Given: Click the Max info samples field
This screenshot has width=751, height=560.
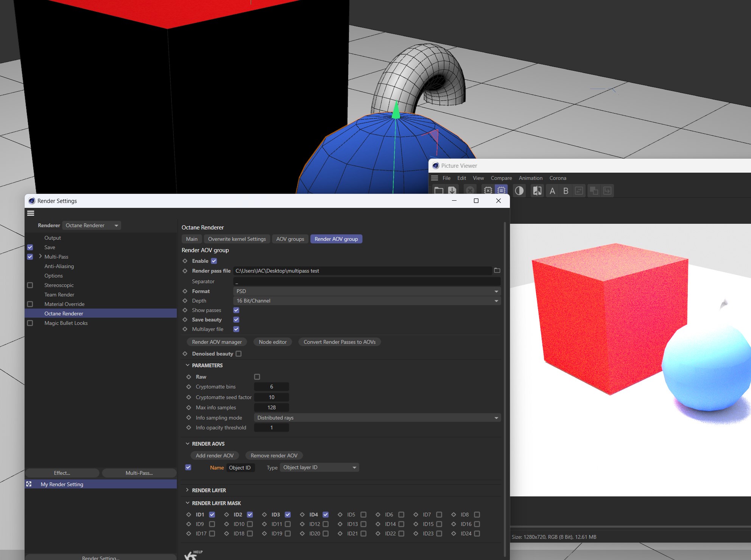Looking at the screenshot, I should click(271, 407).
